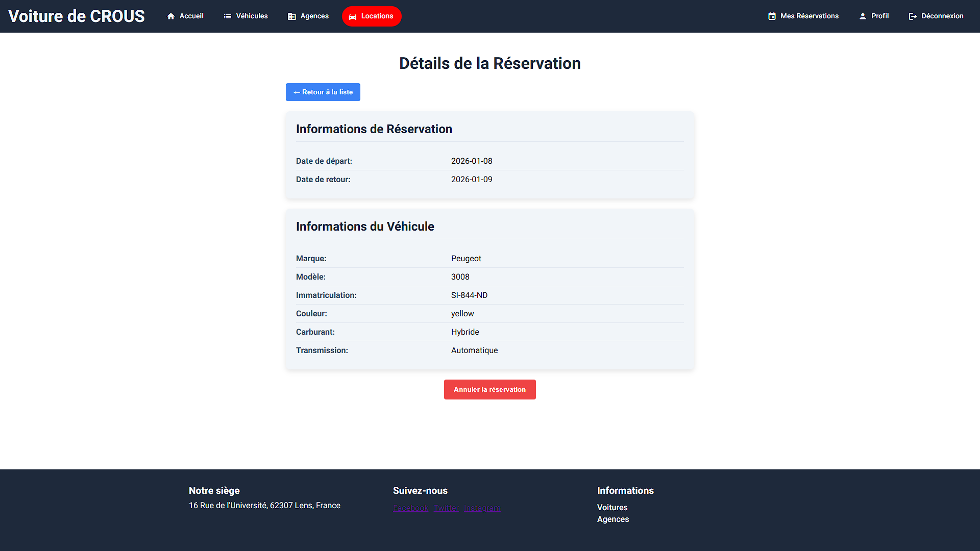Viewport: 980px width, 551px height.
Task: Open the Facebook link
Action: coord(410,508)
